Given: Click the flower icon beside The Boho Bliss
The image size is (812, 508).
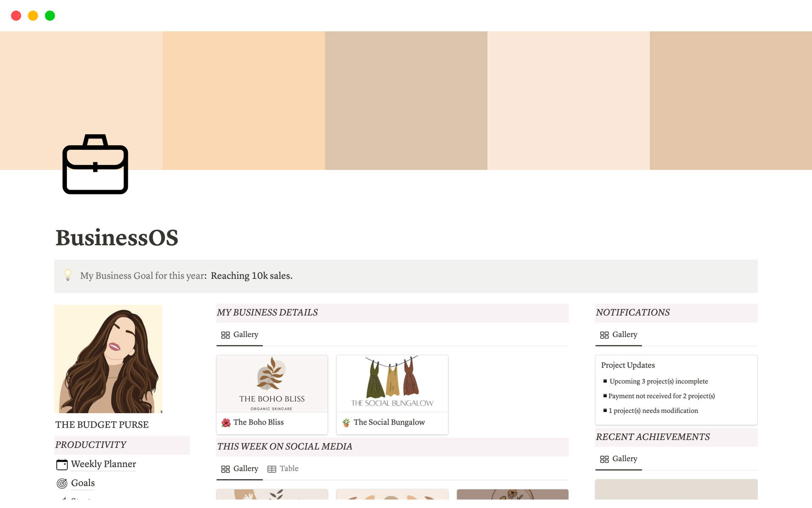Looking at the screenshot, I should [x=226, y=422].
